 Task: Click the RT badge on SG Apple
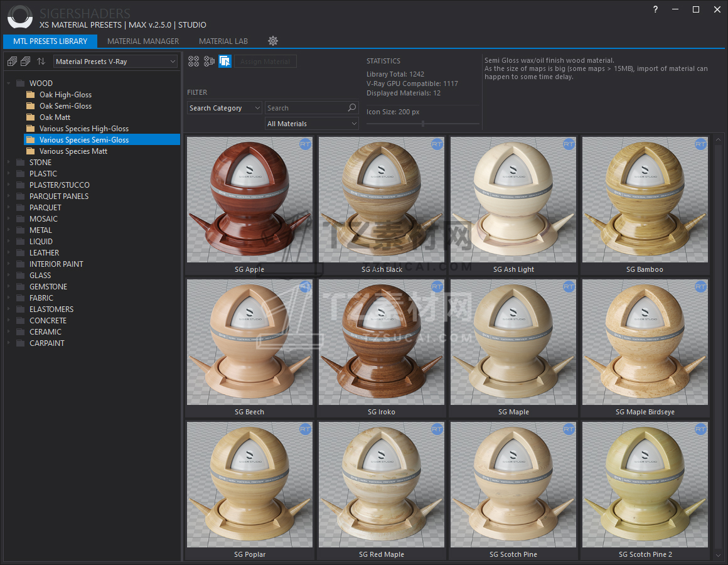click(305, 144)
